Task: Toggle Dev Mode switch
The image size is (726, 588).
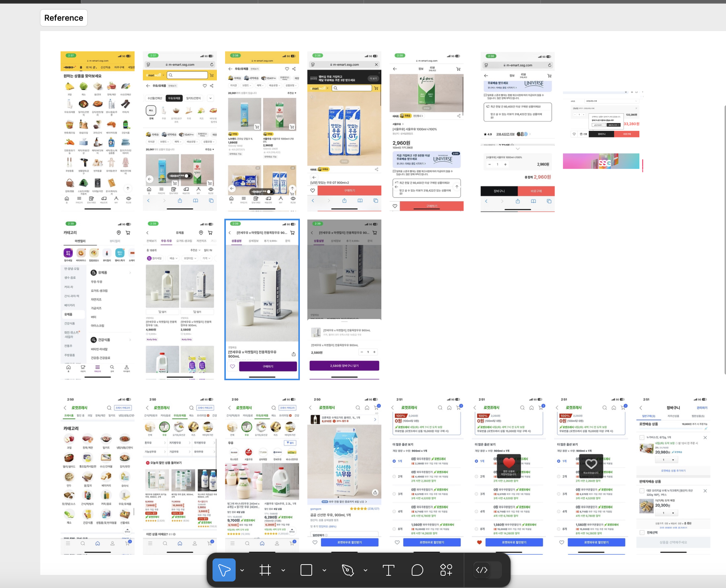Action: 488,570
